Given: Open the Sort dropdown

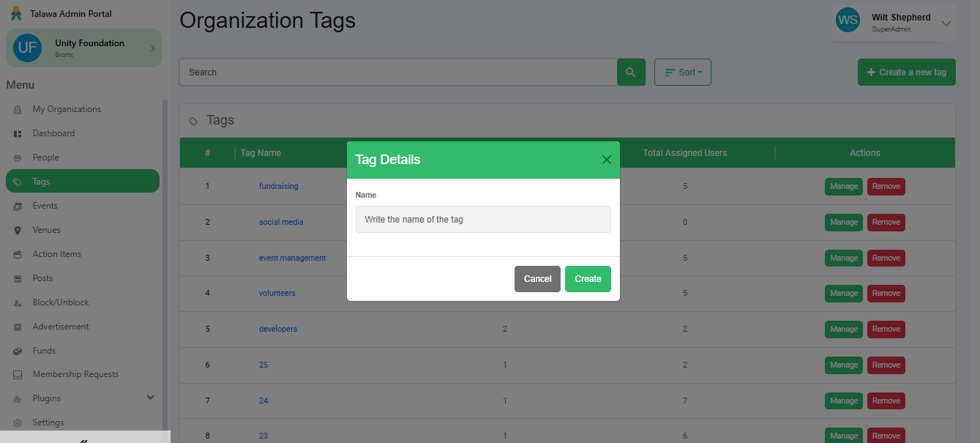Looking at the screenshot, I should pyautogui.click(x=682, y=72).
